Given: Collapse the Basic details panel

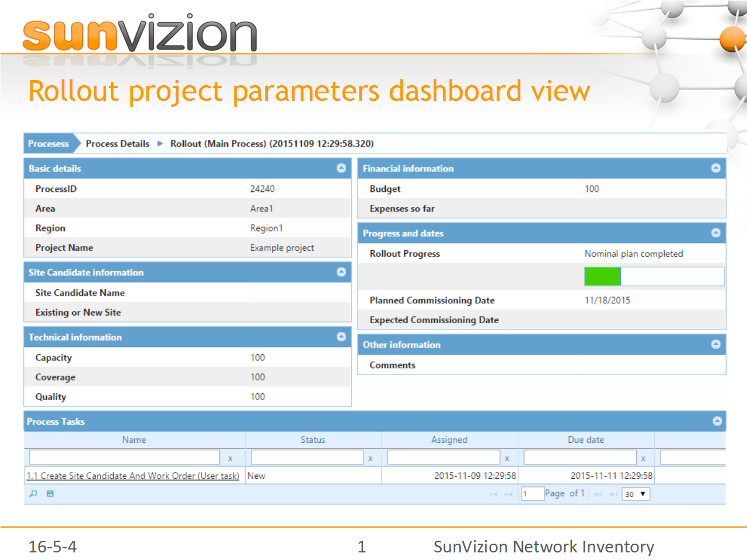Looking at the screenshot, I should [x=341, y=168].
